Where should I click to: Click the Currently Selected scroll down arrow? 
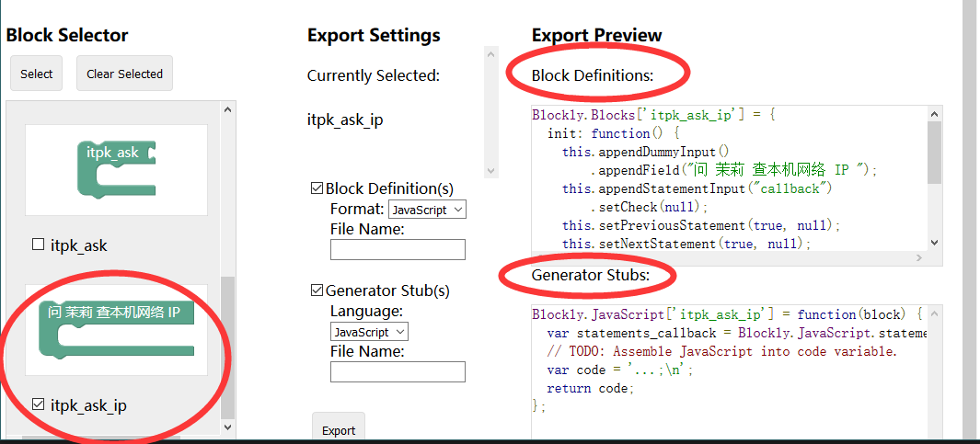[x=491, y=170]
